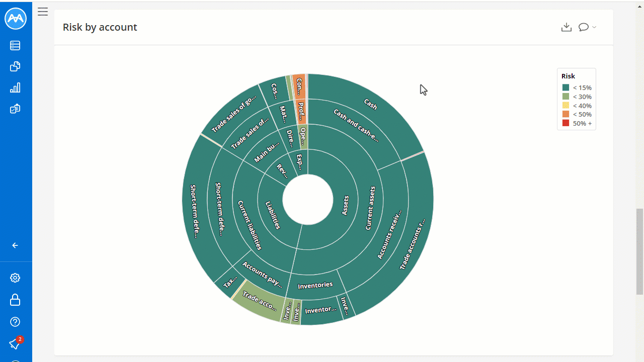Collapse the blue sidebar using the arrow

tap(15, 245)
